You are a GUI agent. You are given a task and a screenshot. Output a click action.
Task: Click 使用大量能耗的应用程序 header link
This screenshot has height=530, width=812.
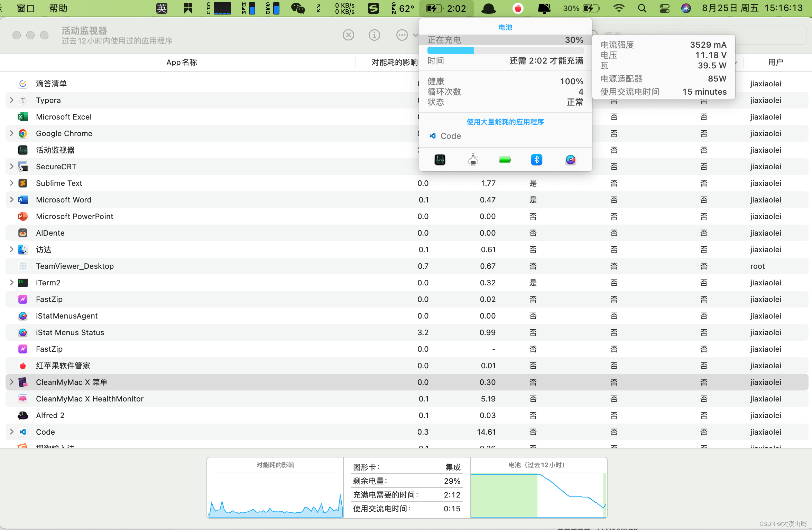coord(505,122)
